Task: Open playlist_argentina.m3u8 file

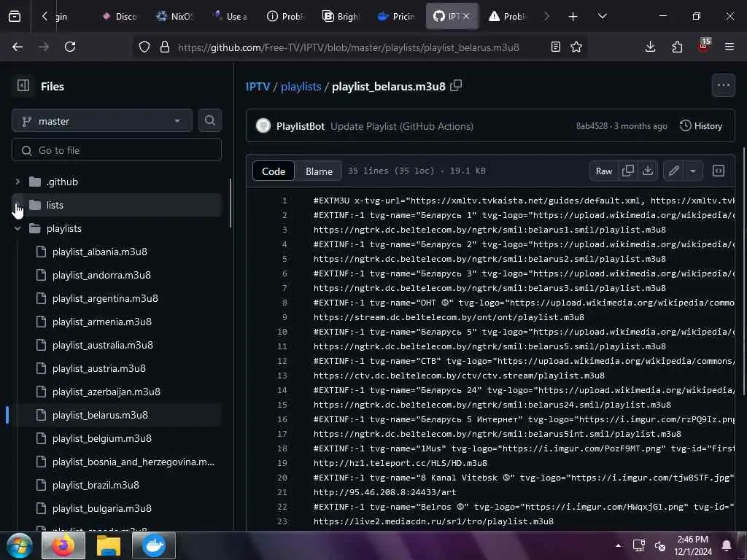Action: [105, 298]
